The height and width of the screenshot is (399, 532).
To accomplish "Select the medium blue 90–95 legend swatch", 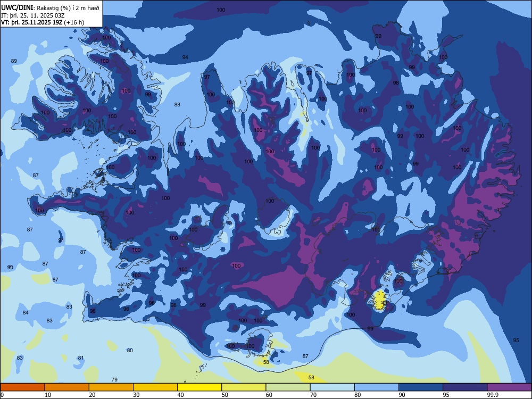I will (x=421, y=387).
